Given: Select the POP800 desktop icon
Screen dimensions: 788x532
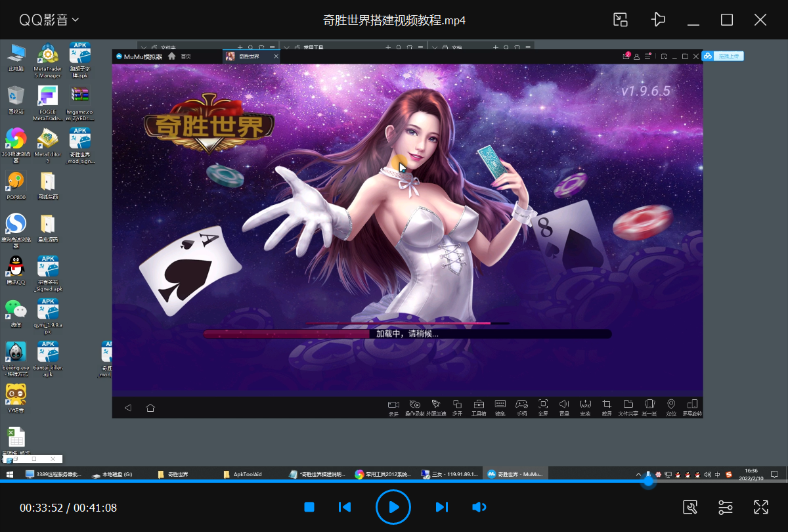Looking at the screenshot, I should [x=16, y=186].
